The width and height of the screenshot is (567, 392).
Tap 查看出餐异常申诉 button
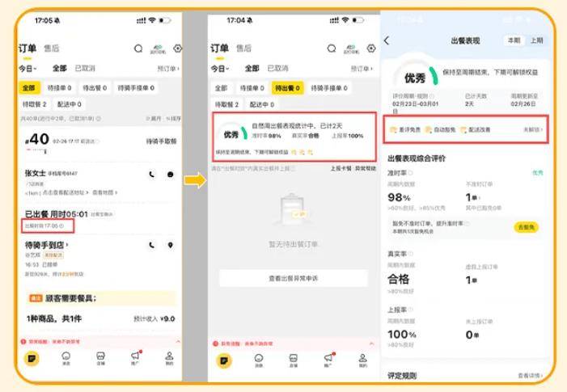[292, 278]
